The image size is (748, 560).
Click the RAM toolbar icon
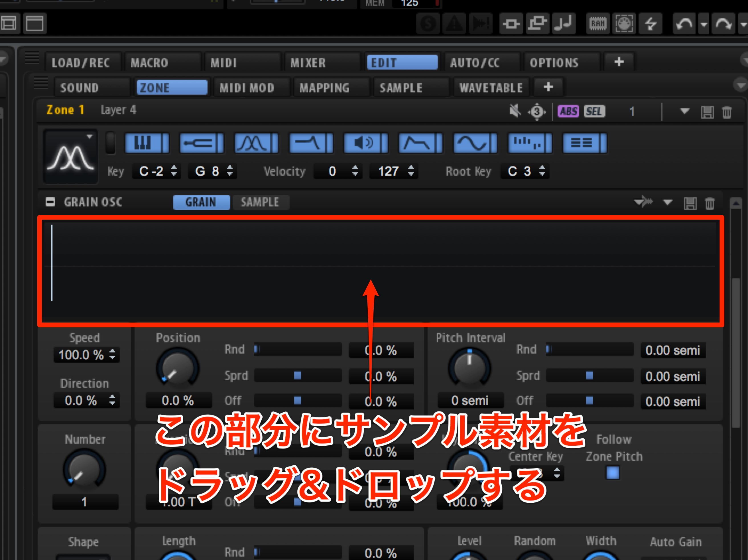pyautogui.click(x=598, y=24)
